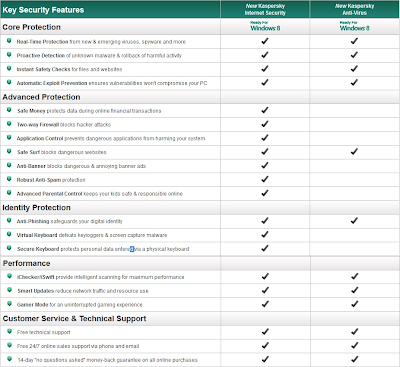400x367 pixels.
Task: Click Windows 8 badge under Internet Security
Action: (x=265, y=27)
